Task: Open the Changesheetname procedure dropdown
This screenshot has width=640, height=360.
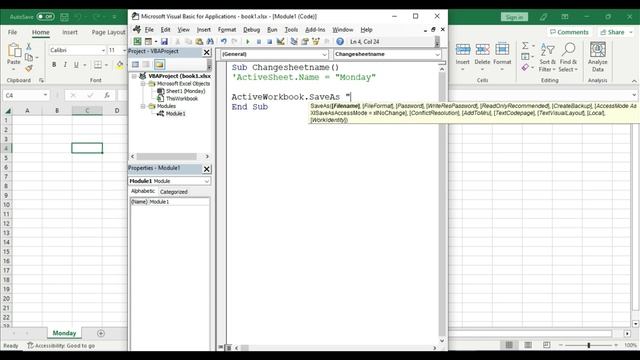Action: 437,54
